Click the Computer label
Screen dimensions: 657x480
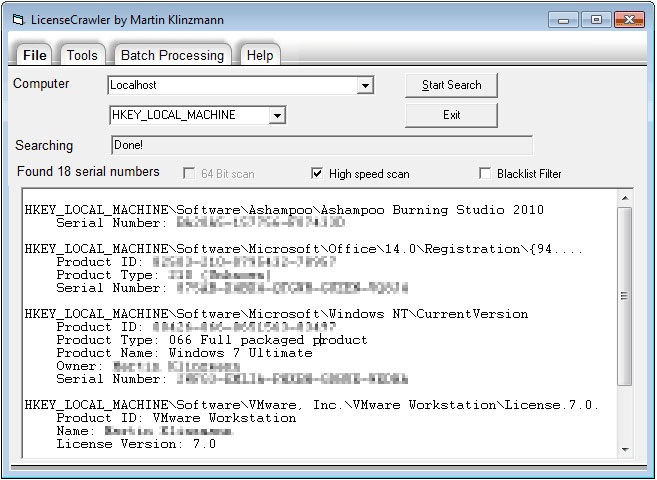[x=41, y=83]
